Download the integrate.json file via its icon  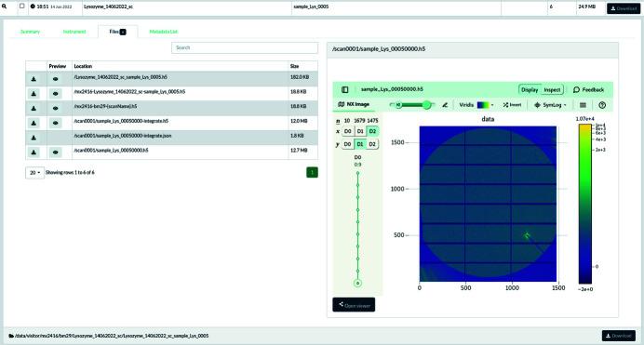(x=34, y=138)
